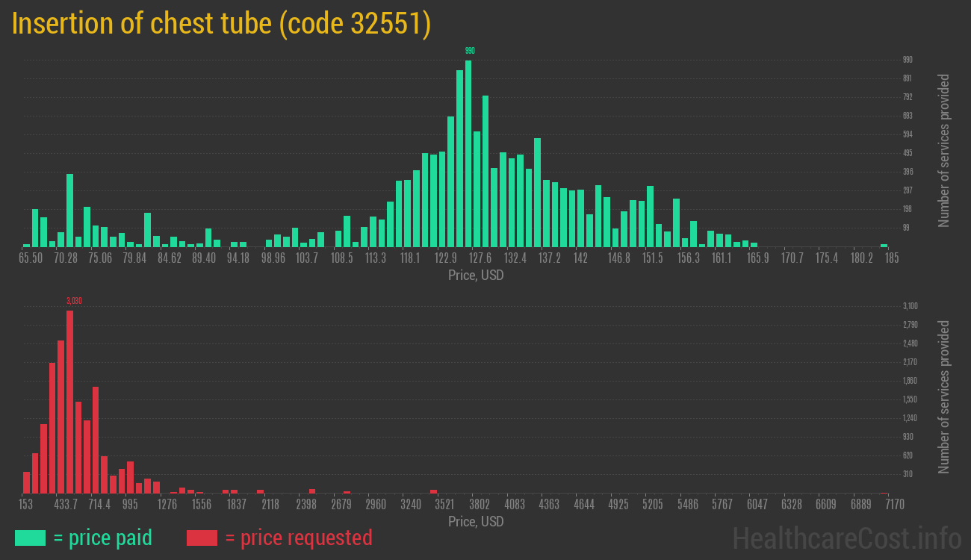Click the small red bar near 3521
The width and height of the screenshot is (971, 560).
433,491
